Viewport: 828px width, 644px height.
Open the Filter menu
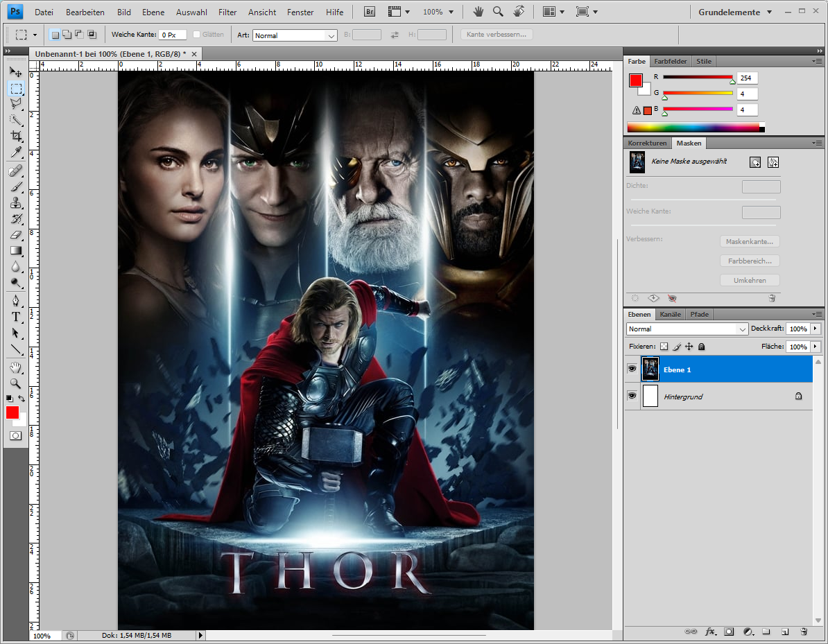227,12
